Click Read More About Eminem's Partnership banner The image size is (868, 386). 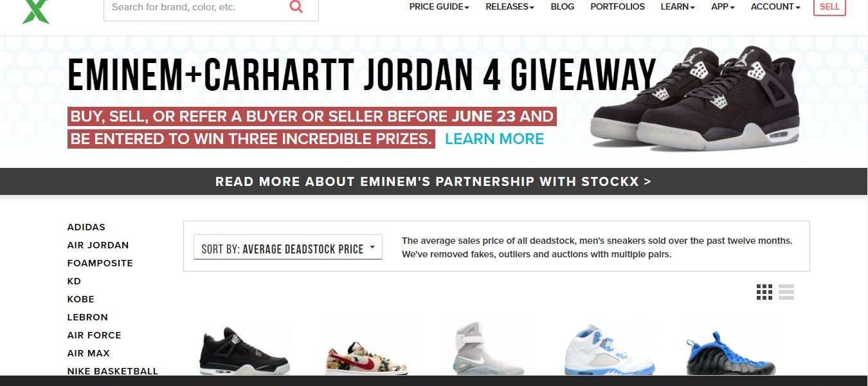433,181
